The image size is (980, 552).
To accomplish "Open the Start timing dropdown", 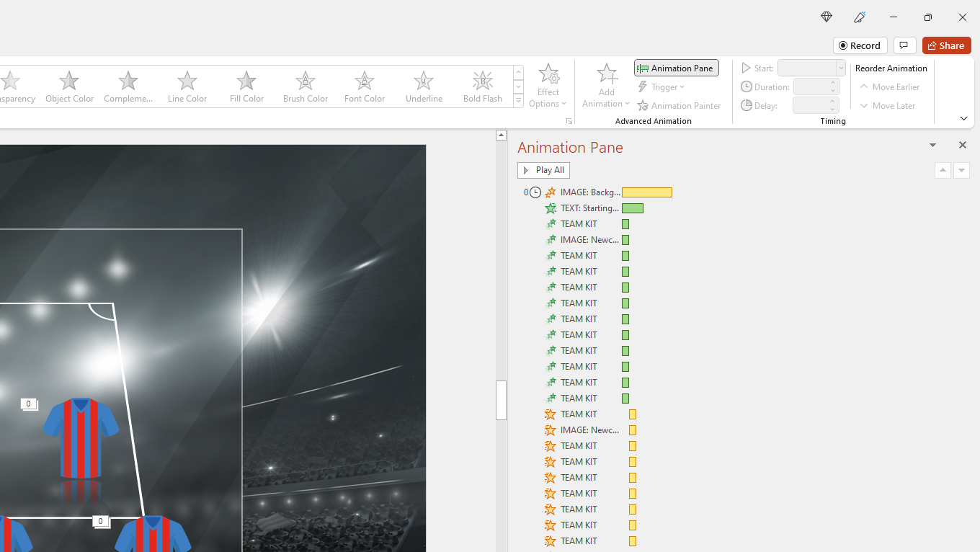I will click(x=840, y=68).
